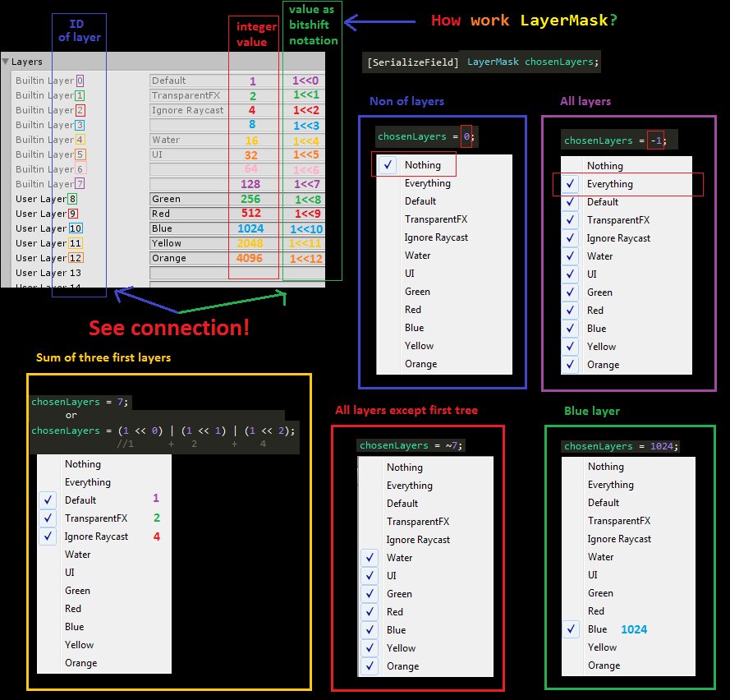
Task: Select the 'User Layer 8' label
Action: [46, 199]
